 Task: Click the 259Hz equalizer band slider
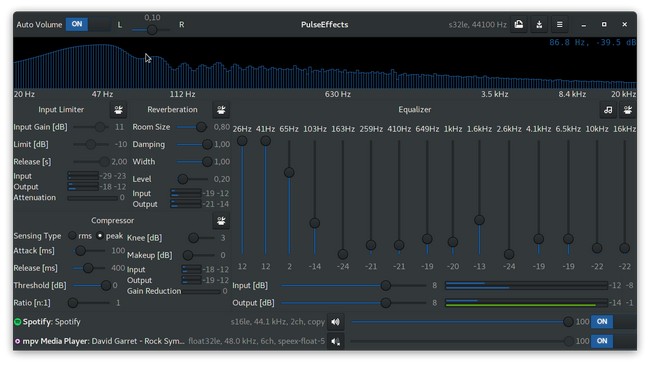pos(371,197)
